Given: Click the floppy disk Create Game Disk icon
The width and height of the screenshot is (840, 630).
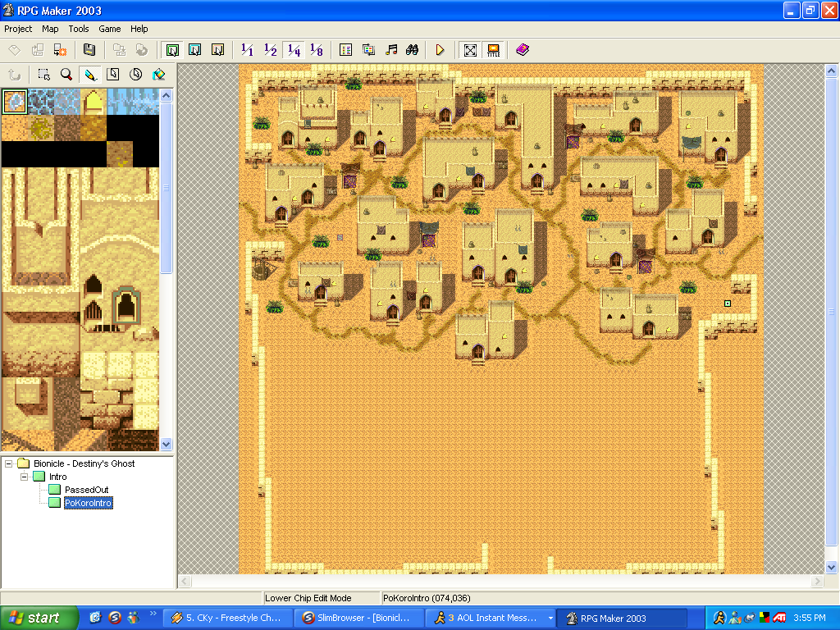Looking at the screenshot, I should (x=89, y=50).
